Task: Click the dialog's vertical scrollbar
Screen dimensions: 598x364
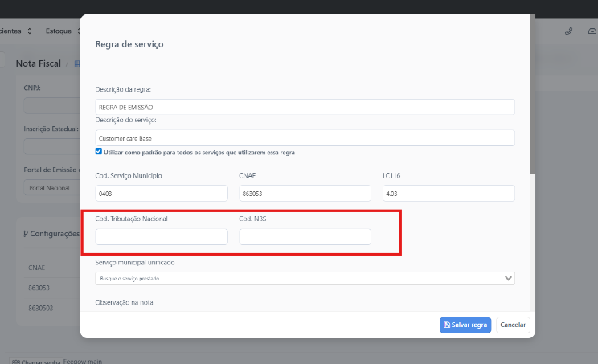Action: tap(533, 95)
